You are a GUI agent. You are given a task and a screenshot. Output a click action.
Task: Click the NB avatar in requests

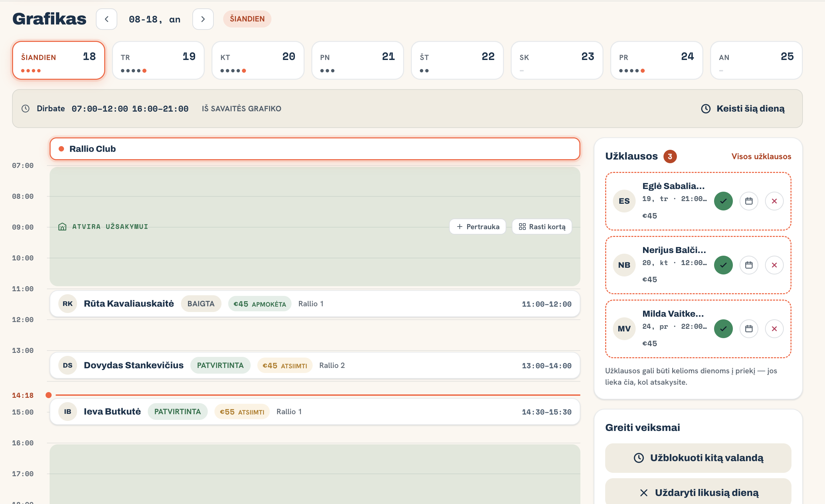tap(624, 265)
